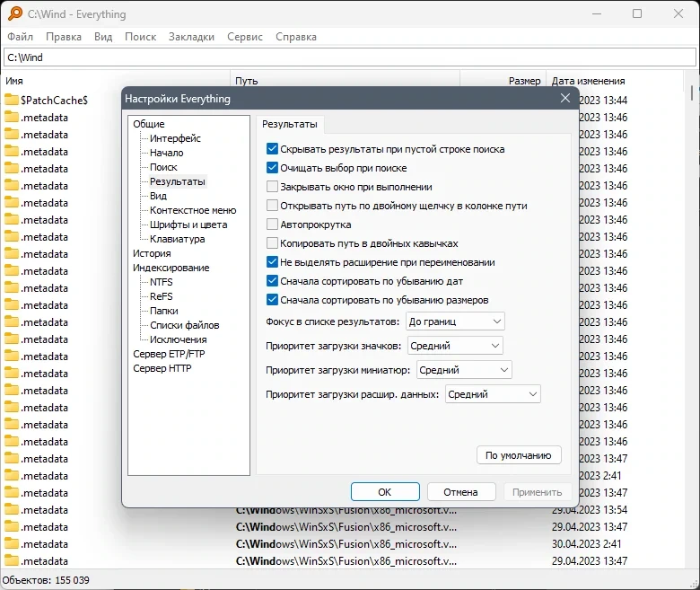Select Начало in settings tree
The image size is (700, 590).
(x=167, y=153)
